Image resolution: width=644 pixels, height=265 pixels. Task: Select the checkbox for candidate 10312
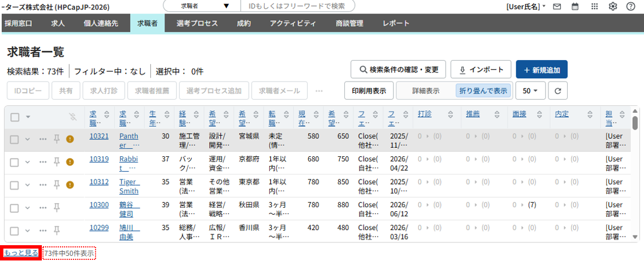pyautogui.click(x=15, y=185)
